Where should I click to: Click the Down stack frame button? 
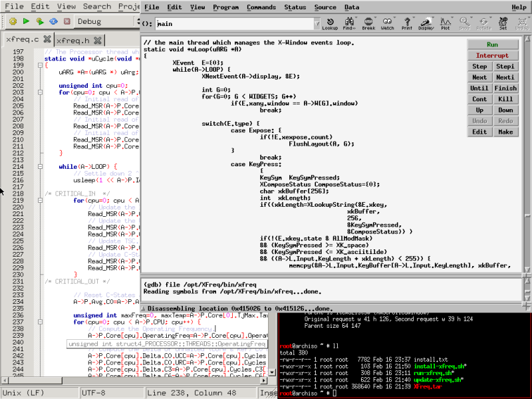(505, 110)
